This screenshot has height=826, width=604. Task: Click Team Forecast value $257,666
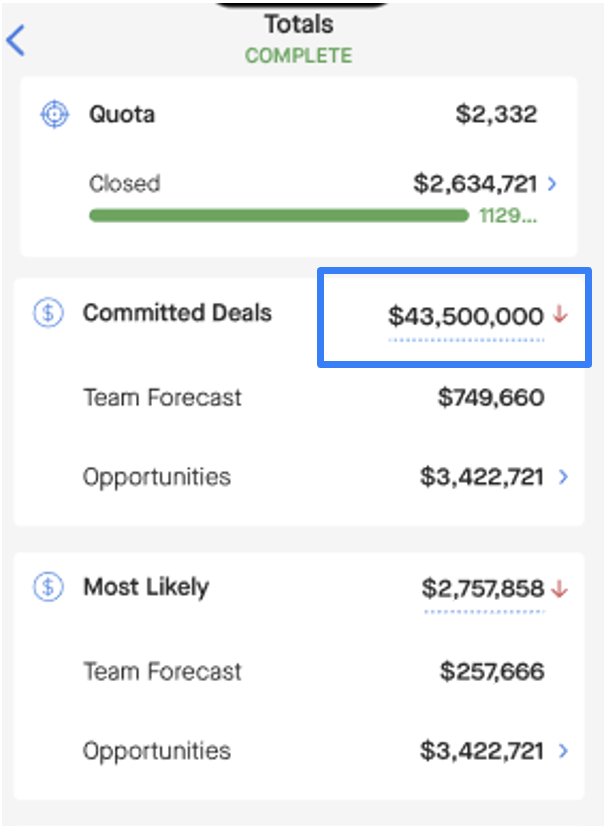pos(492,672)
